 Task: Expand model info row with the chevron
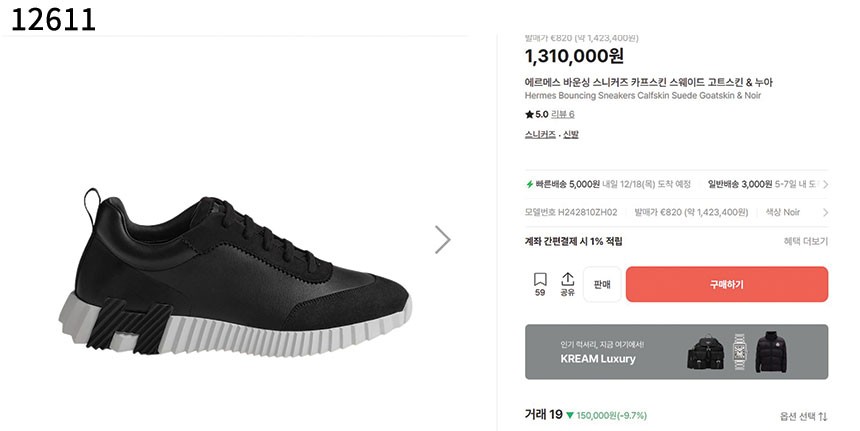pos(825,212)
